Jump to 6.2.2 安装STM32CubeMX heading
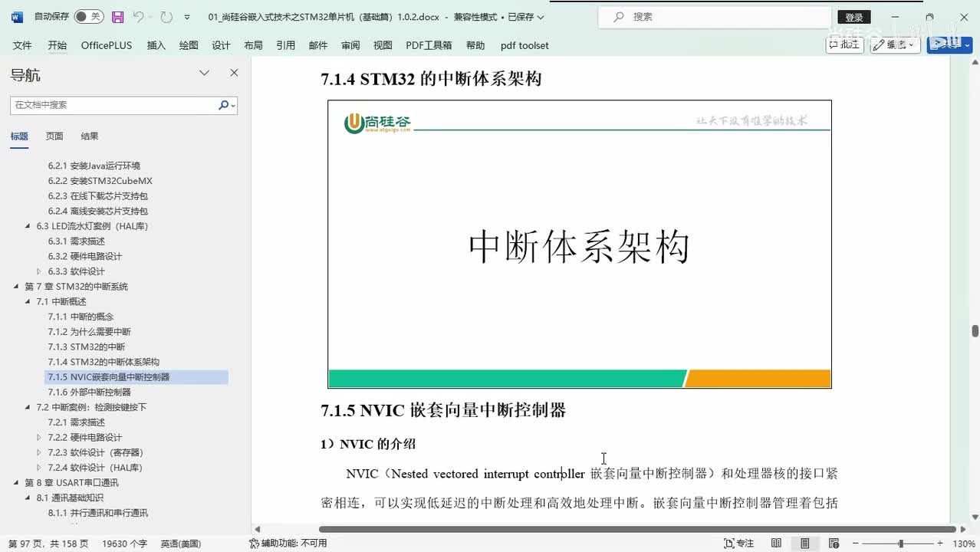The image size is (980, 552). (100, 181)
